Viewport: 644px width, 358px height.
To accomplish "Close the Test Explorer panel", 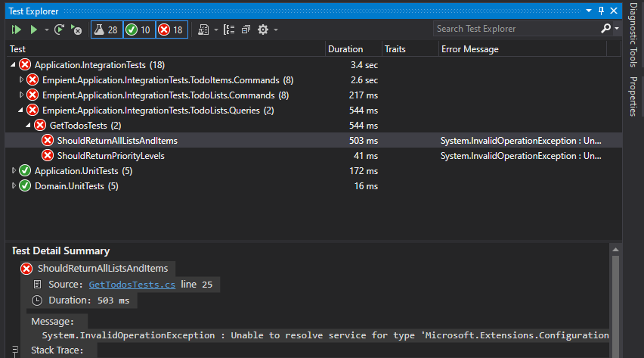I will [x=614, y=11].
